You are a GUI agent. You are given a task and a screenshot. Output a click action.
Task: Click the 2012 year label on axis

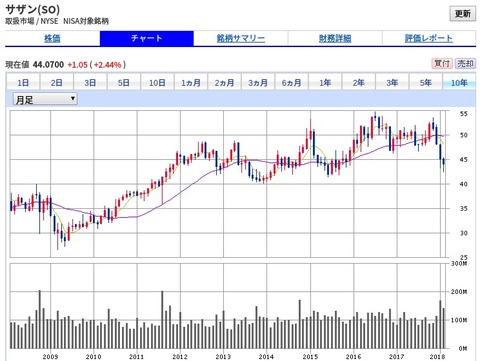[x=180, y=357]
